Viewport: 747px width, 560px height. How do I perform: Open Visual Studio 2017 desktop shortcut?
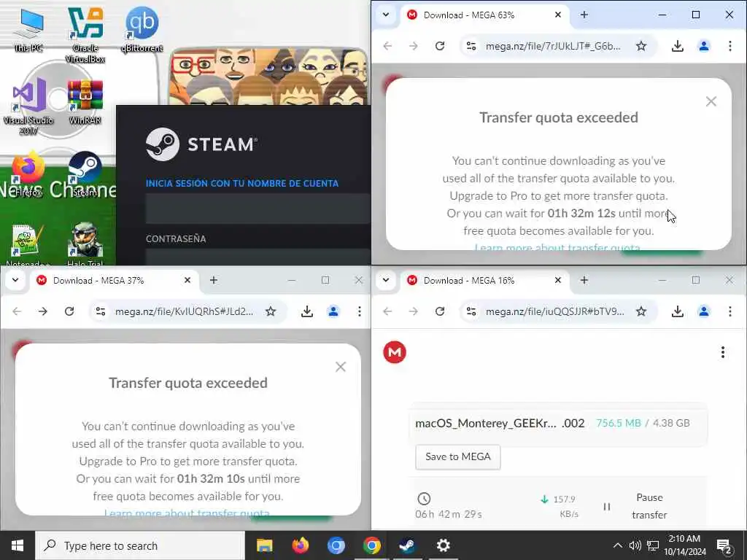[28, 107]
